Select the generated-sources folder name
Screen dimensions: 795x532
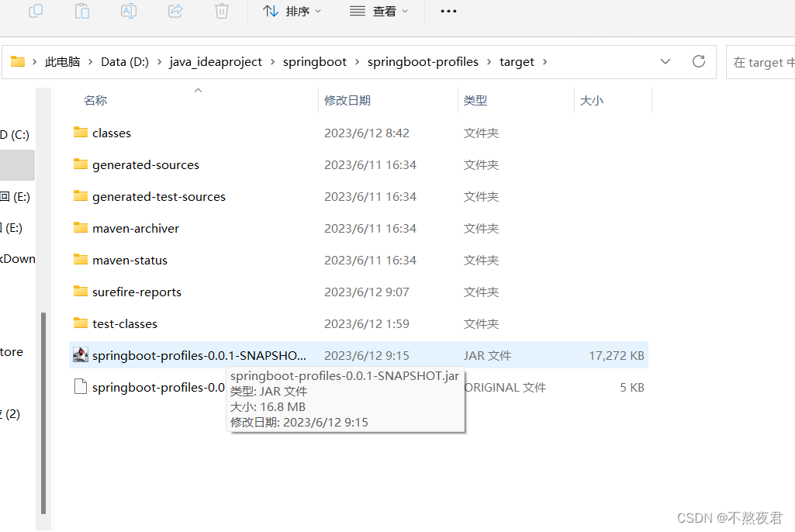[146, 165]
